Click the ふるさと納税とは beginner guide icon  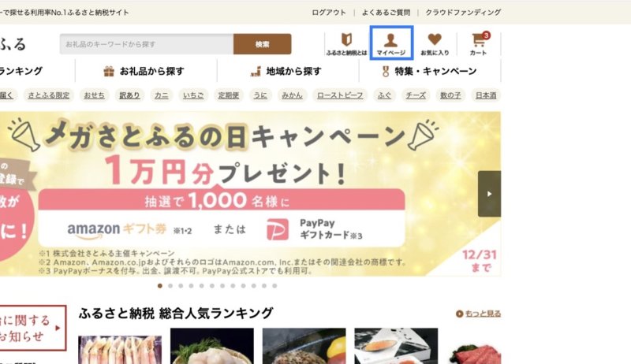pos(346,44)
